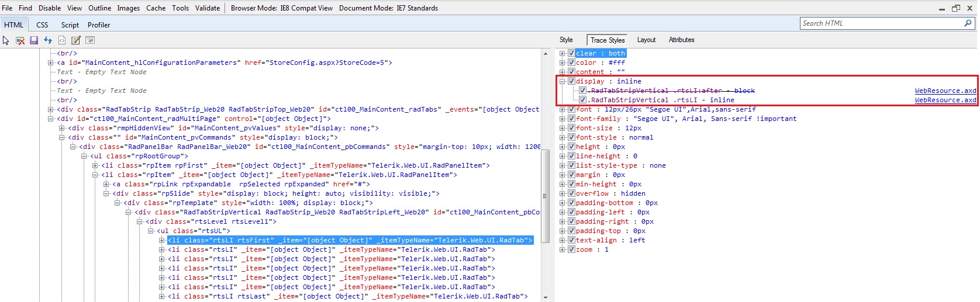
Task: Uncheck the 'clear : both' style checkbox
Action: point(571,53)
